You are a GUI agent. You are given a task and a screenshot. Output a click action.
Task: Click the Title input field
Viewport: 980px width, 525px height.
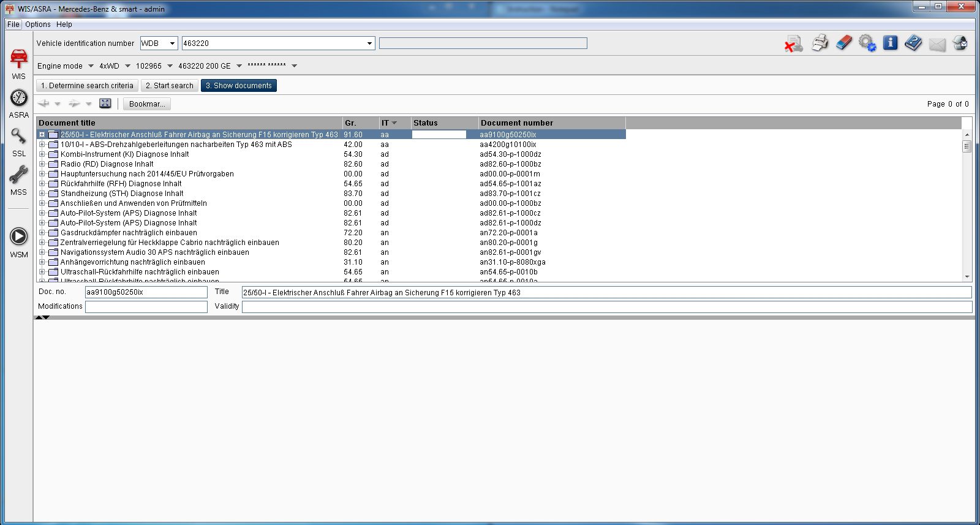point(607,292)
